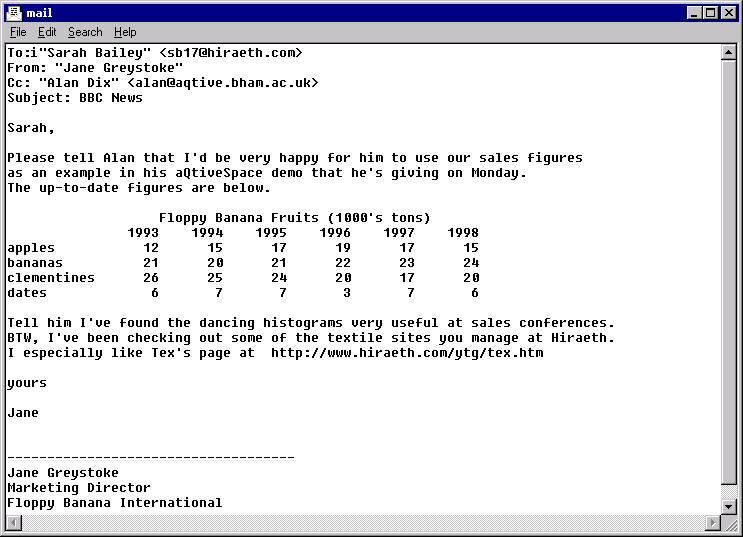The image size is (743, 537).
Task: Open the Search menu
Action: tap(85, 32)
